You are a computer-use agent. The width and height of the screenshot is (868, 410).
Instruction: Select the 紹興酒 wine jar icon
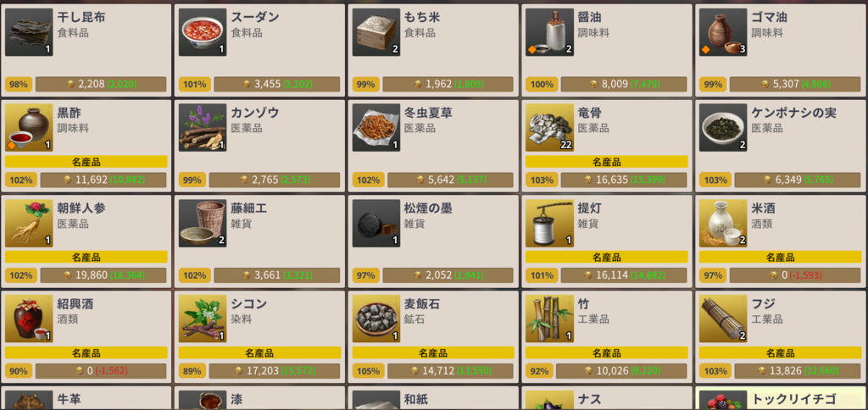(x=29, y=319)
